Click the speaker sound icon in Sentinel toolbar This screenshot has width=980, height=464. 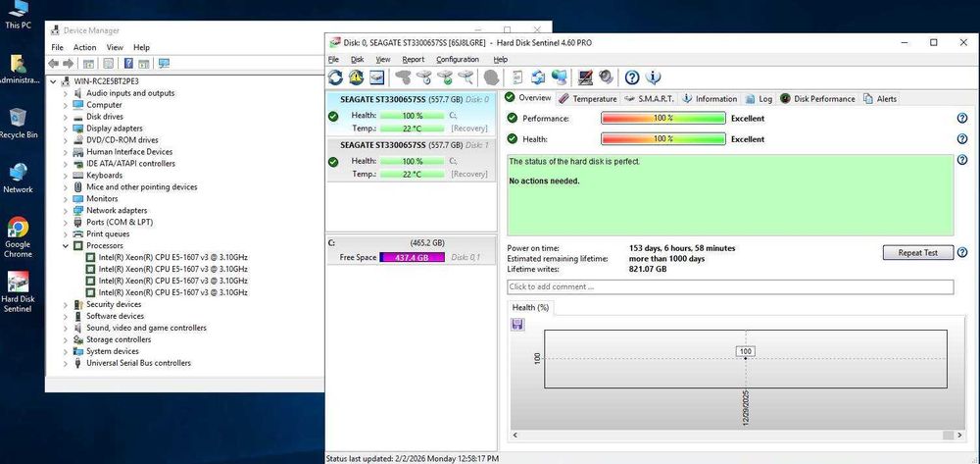606,77
